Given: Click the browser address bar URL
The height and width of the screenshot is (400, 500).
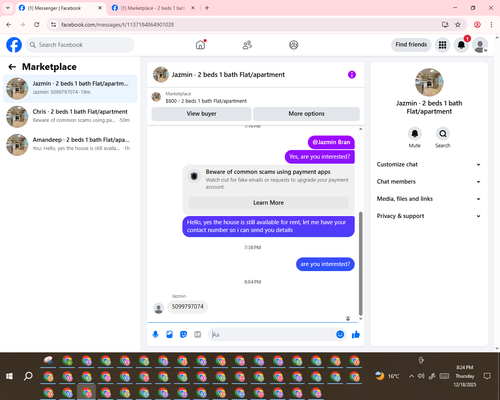Looking at the screenshot, I should 117,25.
